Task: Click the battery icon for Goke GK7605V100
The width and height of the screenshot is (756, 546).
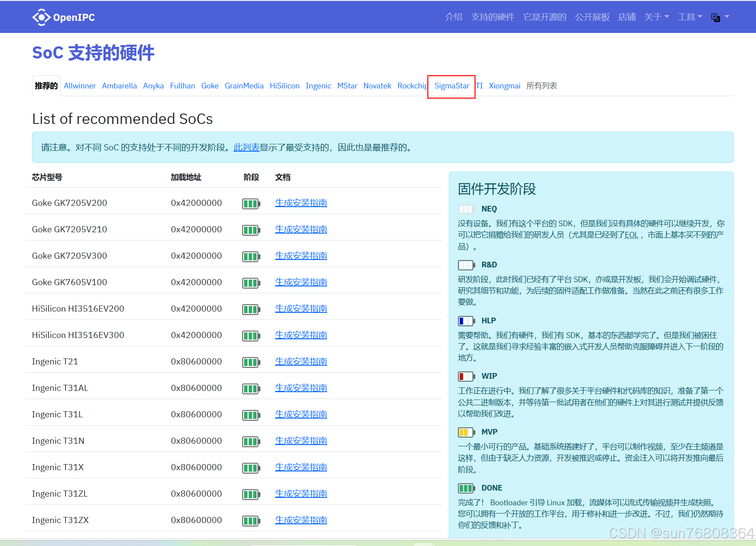Action: pos(251,283)
